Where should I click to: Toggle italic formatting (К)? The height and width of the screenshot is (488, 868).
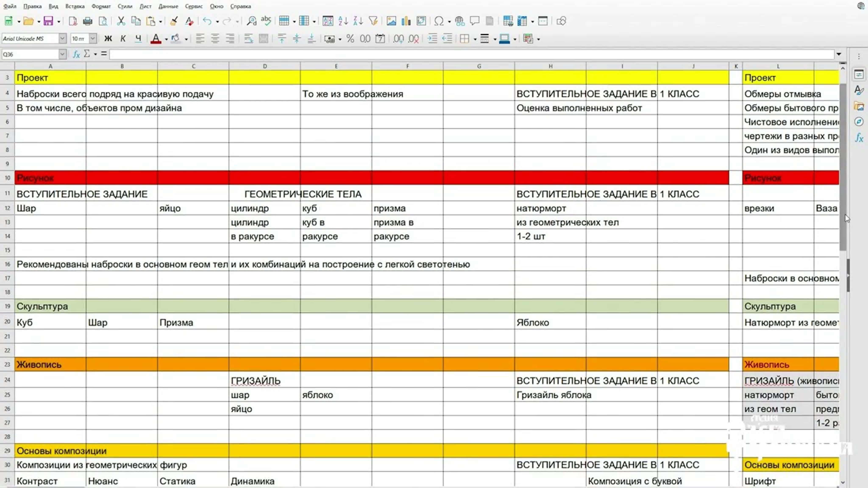[x=123, y=39]
